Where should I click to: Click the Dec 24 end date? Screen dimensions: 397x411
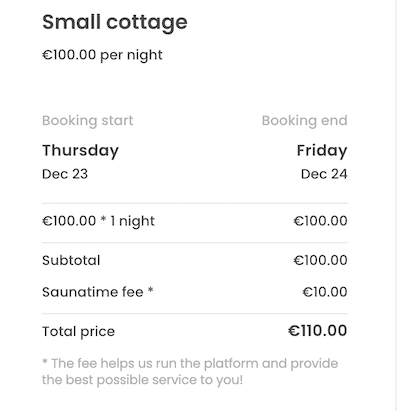click(324, 174)
